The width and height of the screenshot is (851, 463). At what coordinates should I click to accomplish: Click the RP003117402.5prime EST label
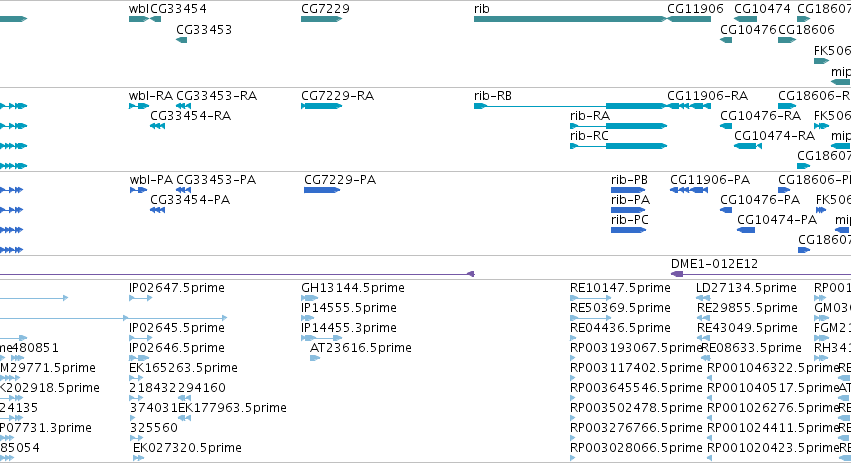(636, 368)
